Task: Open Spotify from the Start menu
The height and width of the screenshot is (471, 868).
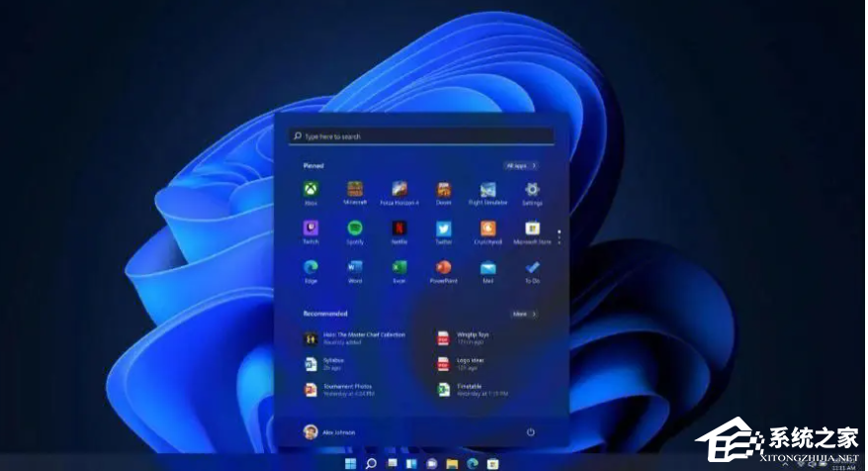Action: tap(355, 229)
